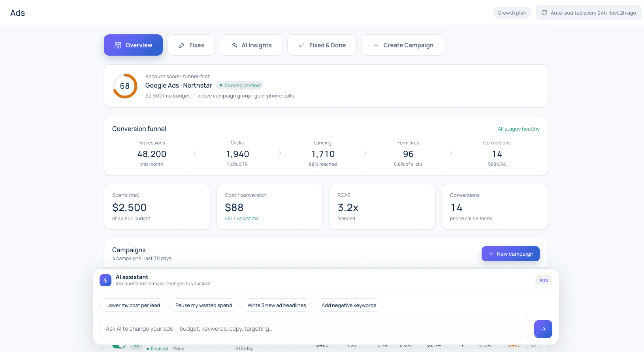Click the Ads context chip in AI assistant
The width and height of the screenshot is (644, 352).
[544, 280]
